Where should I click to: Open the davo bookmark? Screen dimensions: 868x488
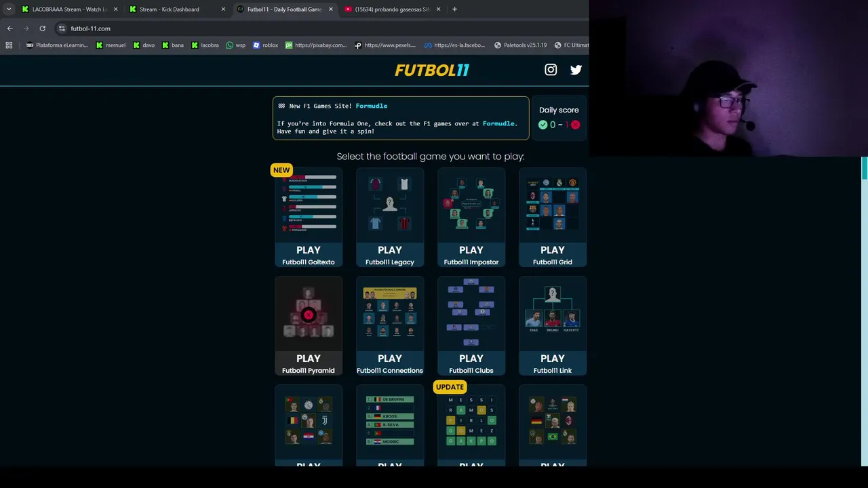pos(144,45)
